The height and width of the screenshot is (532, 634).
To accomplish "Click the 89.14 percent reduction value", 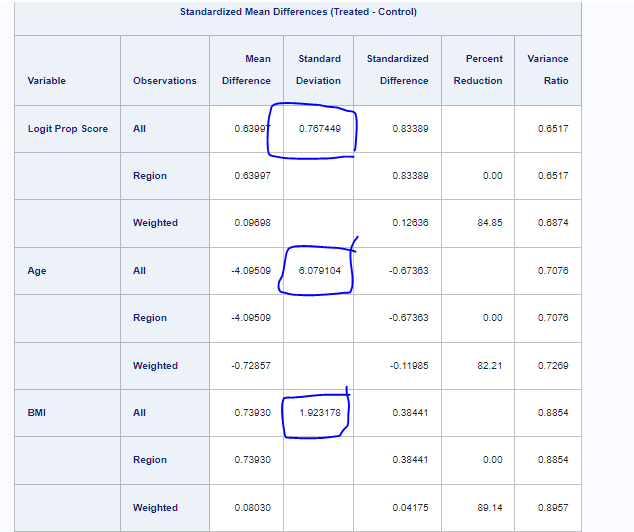I will click(489, 508).
